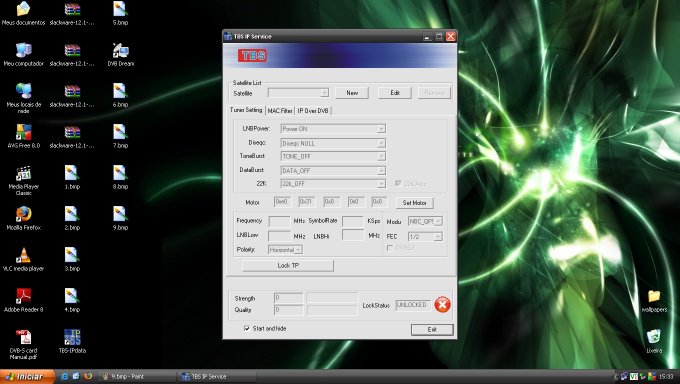Click TBS IP Service taskbar button
The width and height of the screenshot is (680, 384).
218,376
